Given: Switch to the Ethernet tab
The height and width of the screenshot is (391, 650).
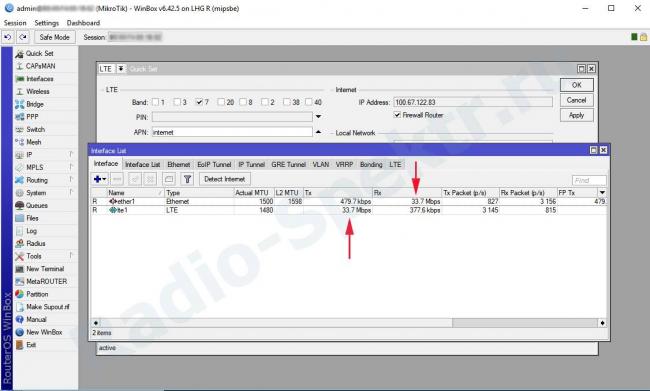Looking at the screenshot, I should pyautogui.click(x=179, y=165).
